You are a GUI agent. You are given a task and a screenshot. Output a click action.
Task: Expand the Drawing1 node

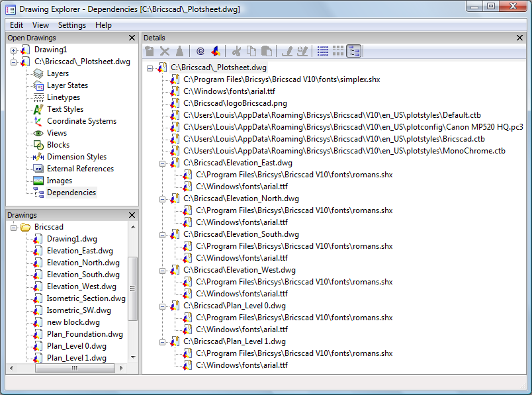point(14,50)
